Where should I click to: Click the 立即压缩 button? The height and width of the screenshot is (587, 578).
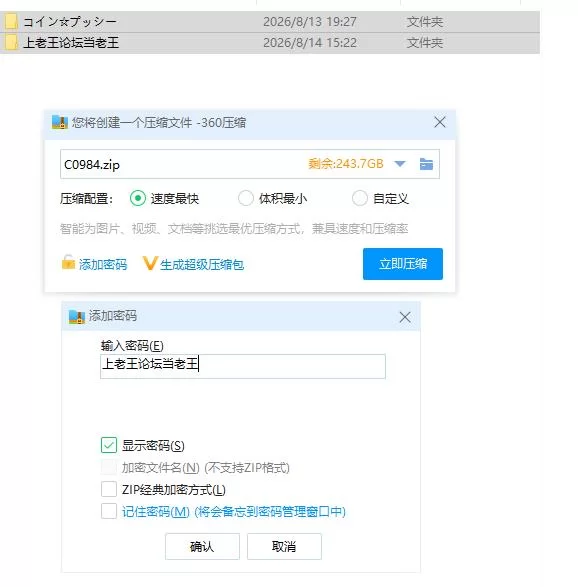(x=403, y=264)
